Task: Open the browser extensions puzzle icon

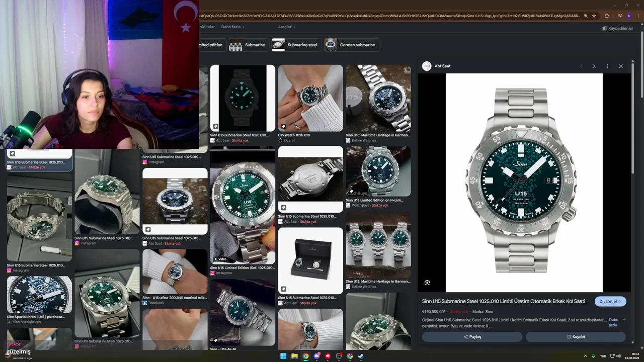Action: pyautogui.click(x=607, y=16)
